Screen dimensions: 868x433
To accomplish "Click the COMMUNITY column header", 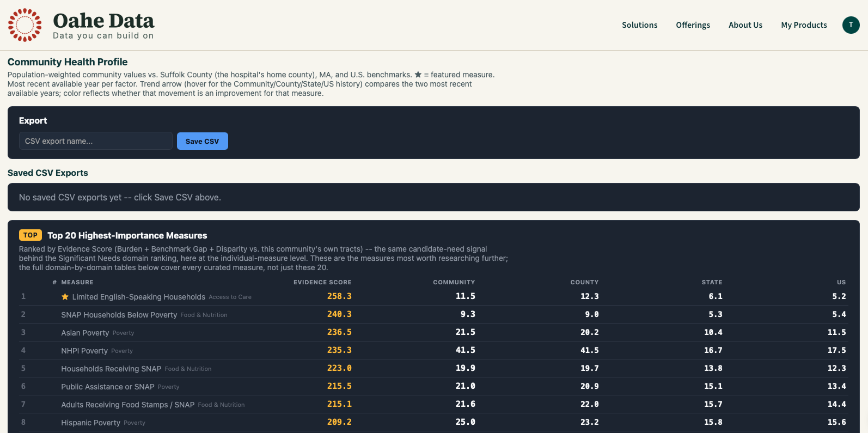I will [x=454, y=282].
